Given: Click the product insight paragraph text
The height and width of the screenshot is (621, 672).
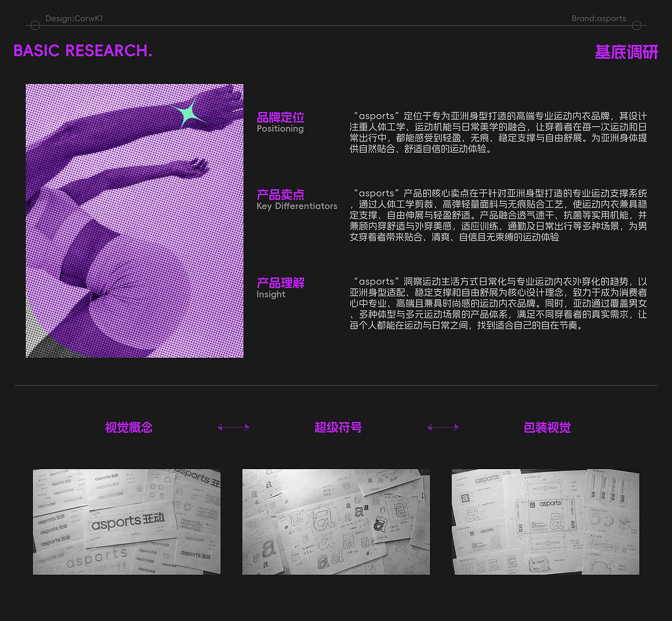Looking at the screenshot, I should 498,303.
